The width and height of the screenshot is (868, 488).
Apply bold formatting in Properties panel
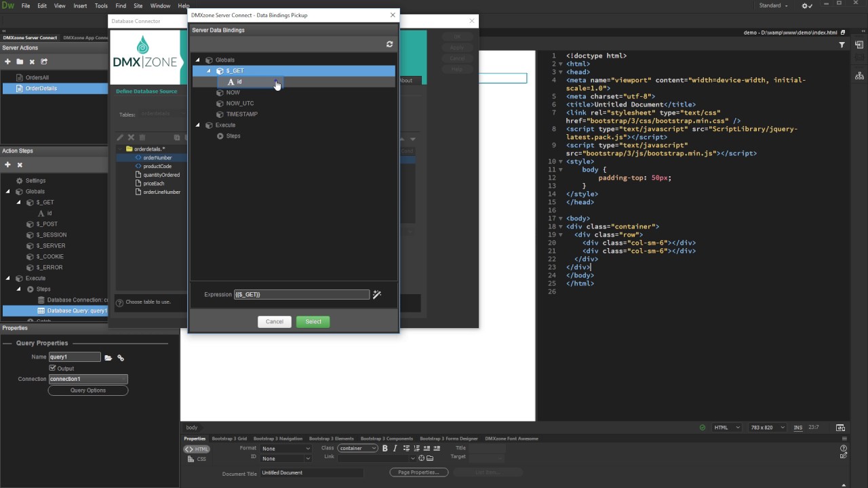click(385, 448)
